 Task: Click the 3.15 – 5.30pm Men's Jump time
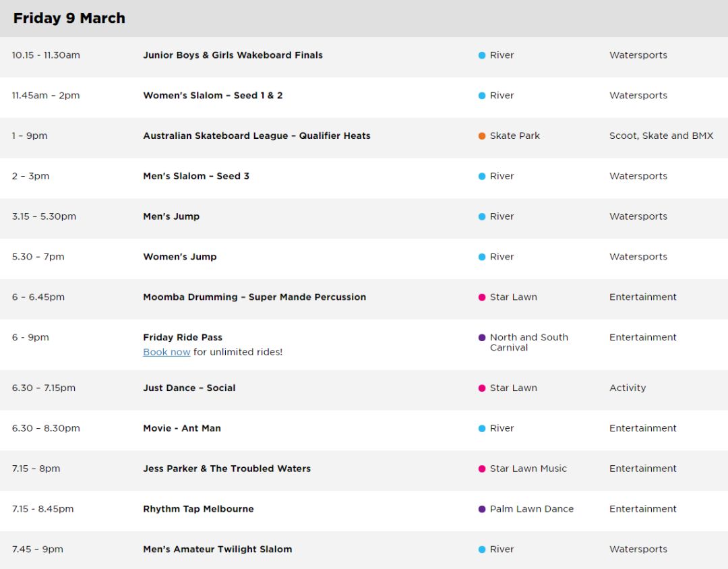(44, 216)
